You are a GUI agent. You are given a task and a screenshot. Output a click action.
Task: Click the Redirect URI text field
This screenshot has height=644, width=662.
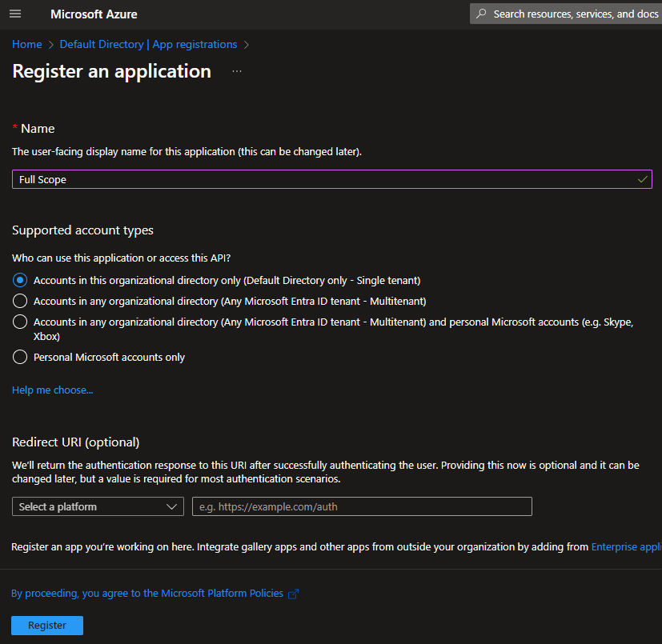362,506
